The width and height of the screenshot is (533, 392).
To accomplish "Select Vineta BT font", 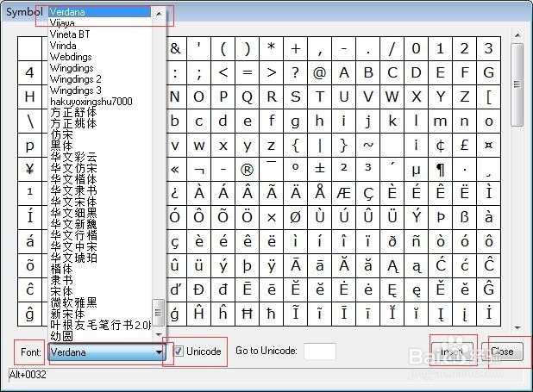I will pyautogui.click(x=100, y=34).
